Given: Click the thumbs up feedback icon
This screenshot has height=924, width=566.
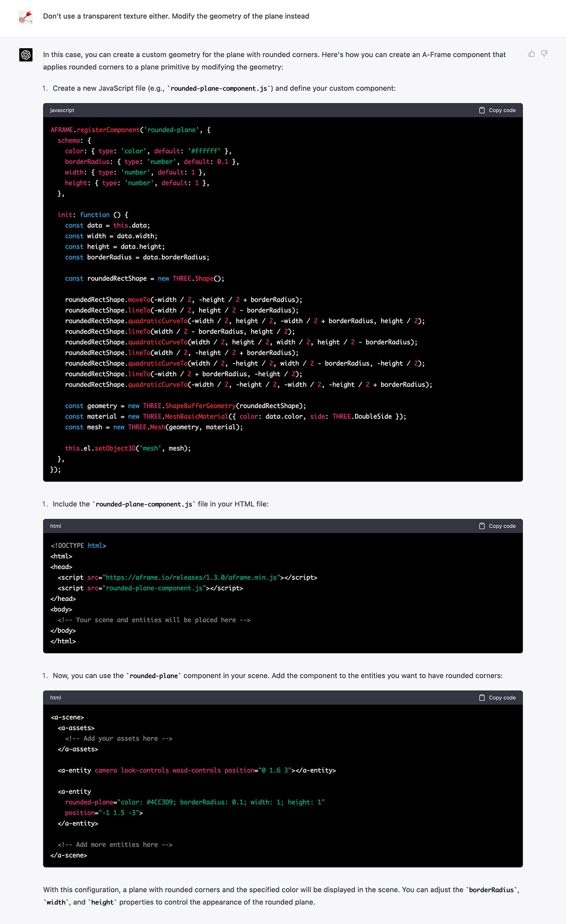Looking at the screenshot, I should coord(532,54).
